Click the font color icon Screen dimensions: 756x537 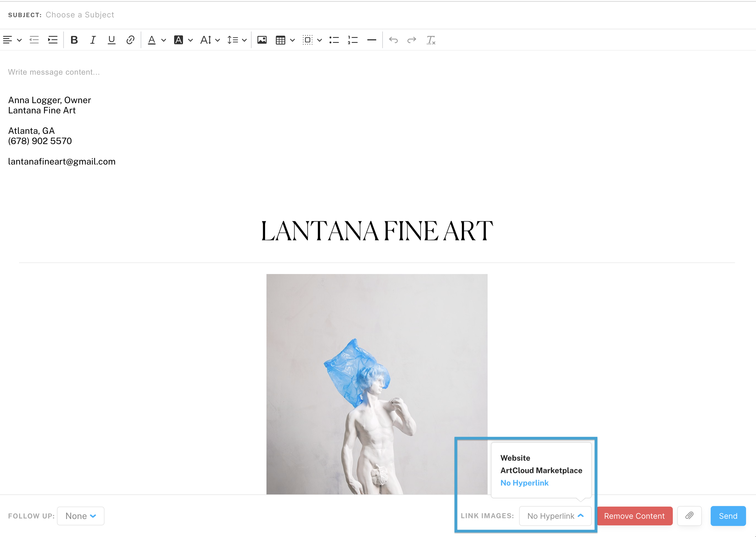pyautogui.click(x=152, y=40)
